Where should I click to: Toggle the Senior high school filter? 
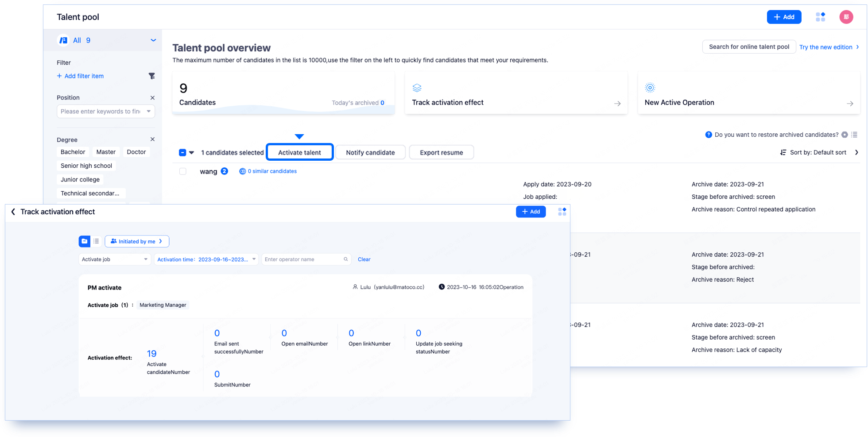86,166
